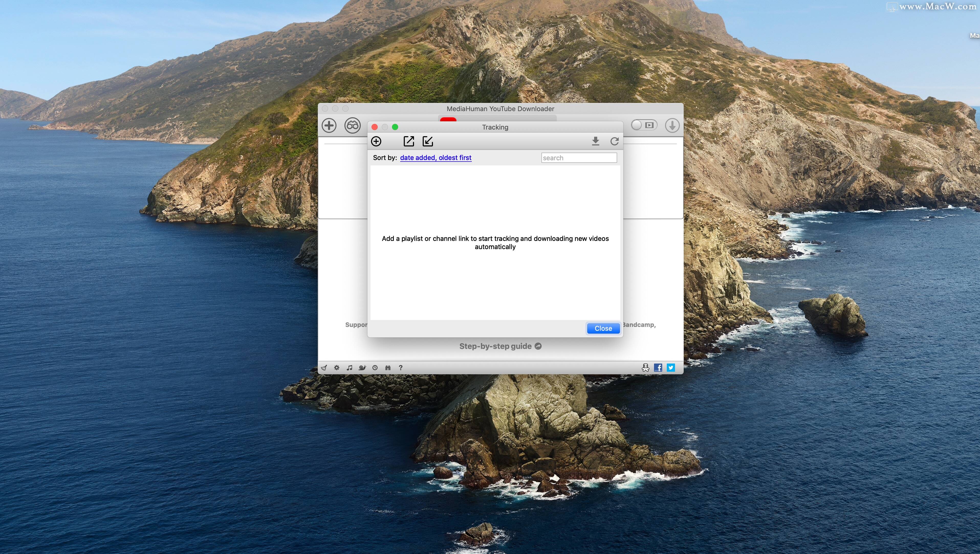Paste a link using the plus icon in main toolbar
Viewport: 980px width, 554px height.
coord(329,125)
